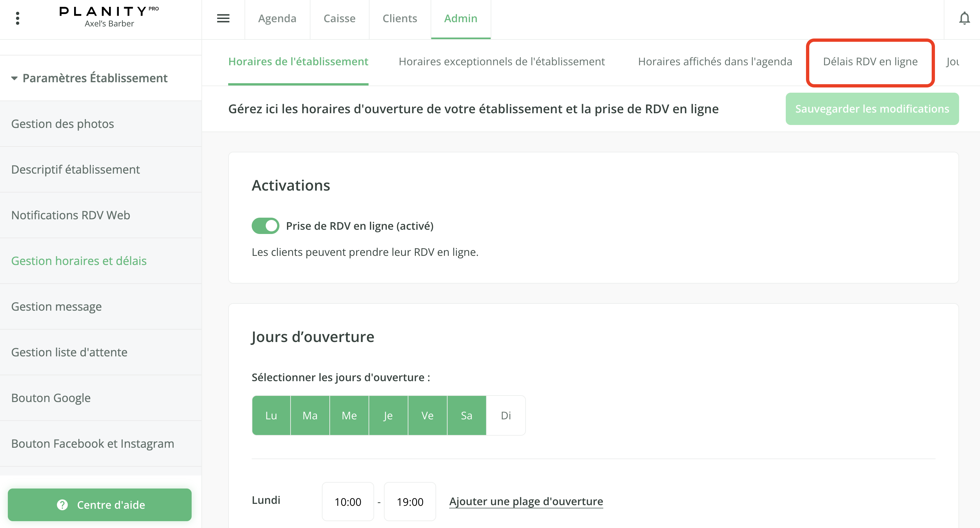Enable Dimanche as opening day
The image size is (980, 528).
pos(506,415)
